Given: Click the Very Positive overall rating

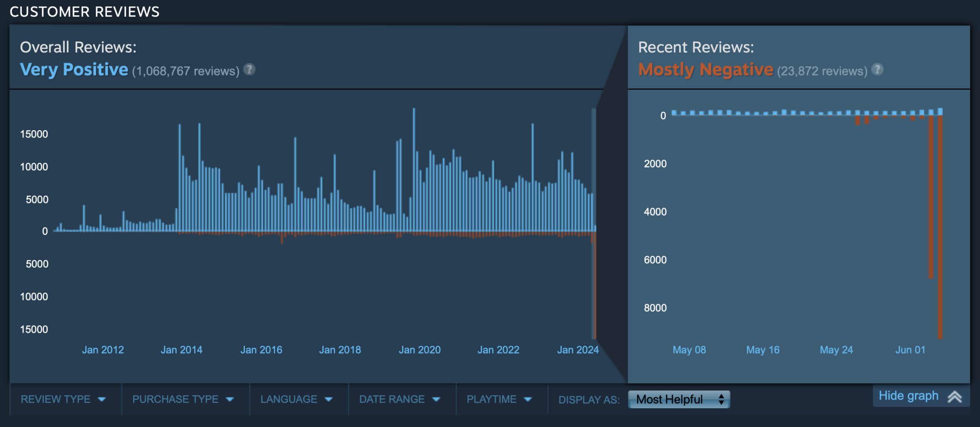Looking at the screenshot, I should point(74,70).
